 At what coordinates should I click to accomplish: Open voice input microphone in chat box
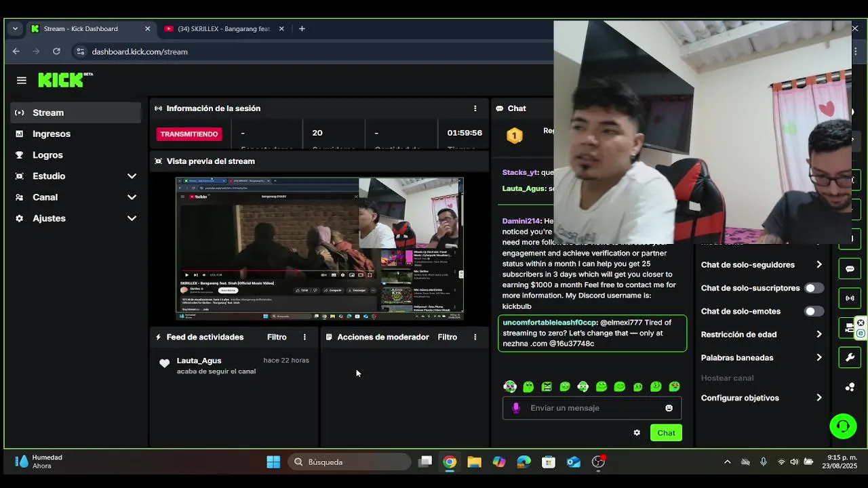516,408
